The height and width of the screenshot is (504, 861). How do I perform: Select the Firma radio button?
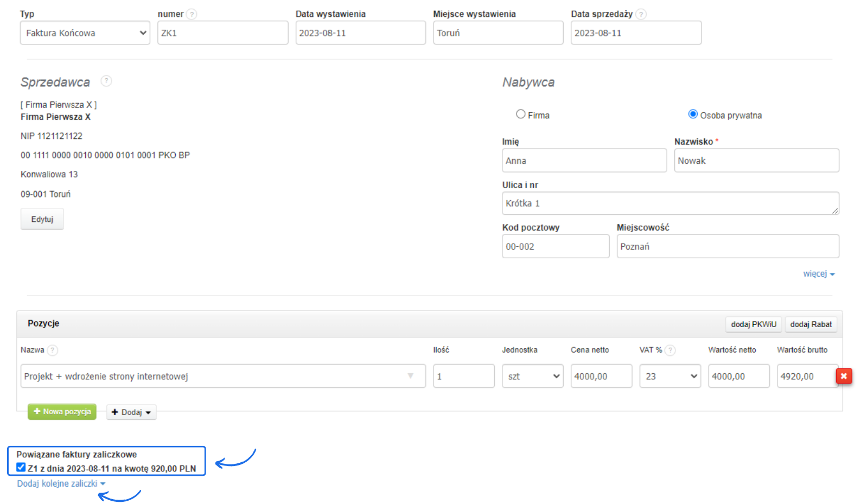(x=521, y=114)
